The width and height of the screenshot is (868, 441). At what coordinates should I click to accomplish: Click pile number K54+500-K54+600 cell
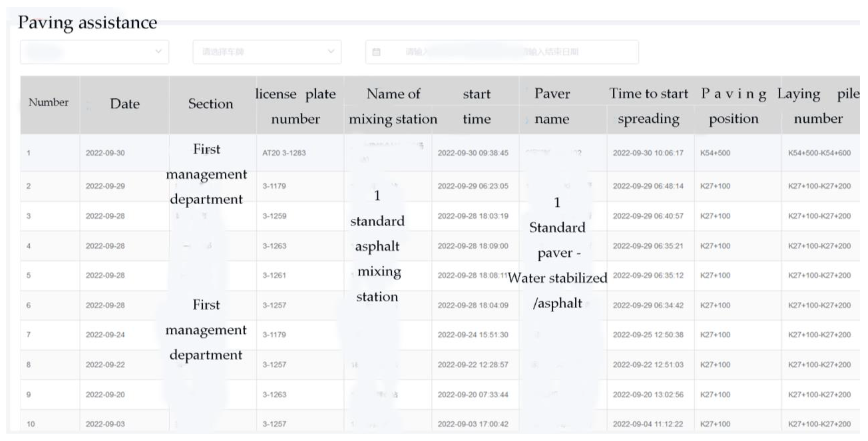819,153
